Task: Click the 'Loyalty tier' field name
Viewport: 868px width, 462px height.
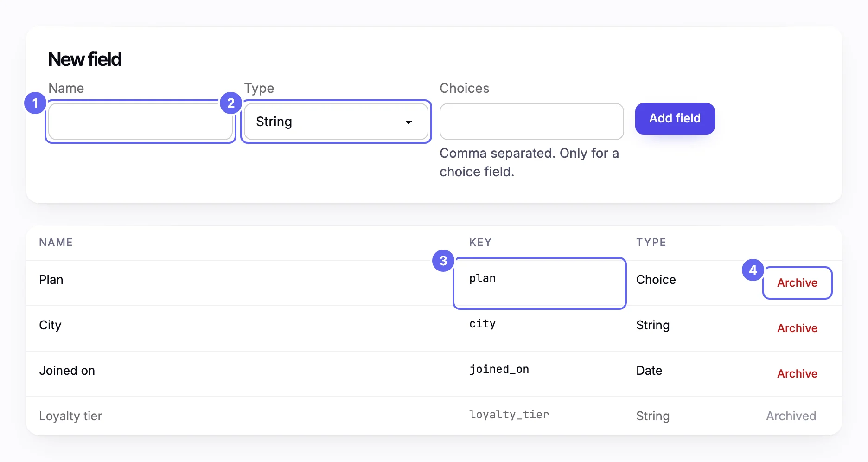Action: [70, 416]
